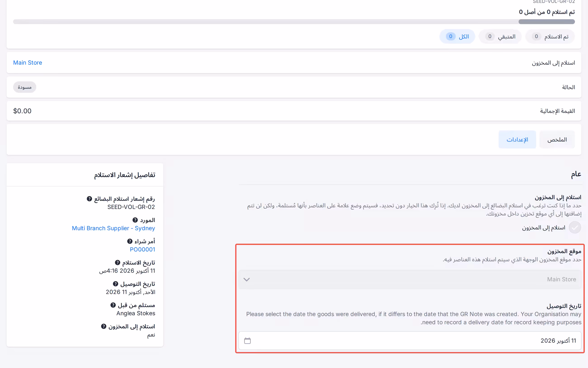Click help icon beside المورد label
The height and width of the screenshot is (368, 588).
tap(135, 220)
